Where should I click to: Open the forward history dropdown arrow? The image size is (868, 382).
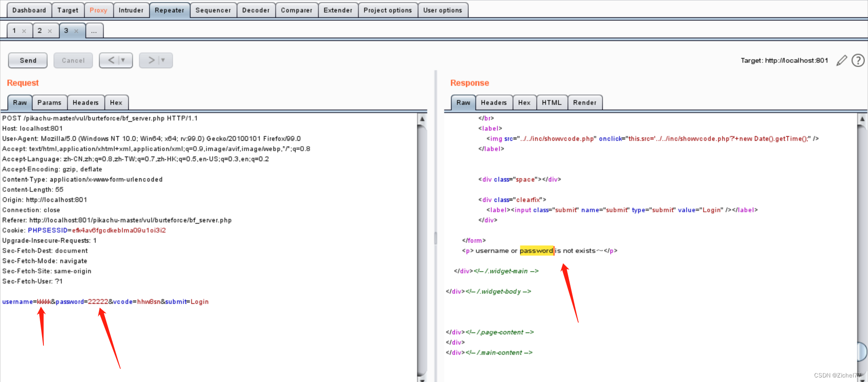[163, 60]
